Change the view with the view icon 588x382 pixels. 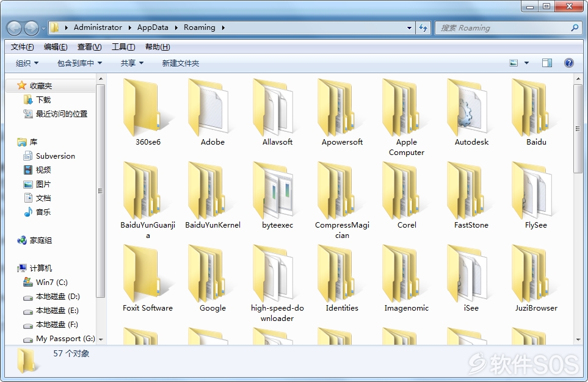[x=514, y=63]
